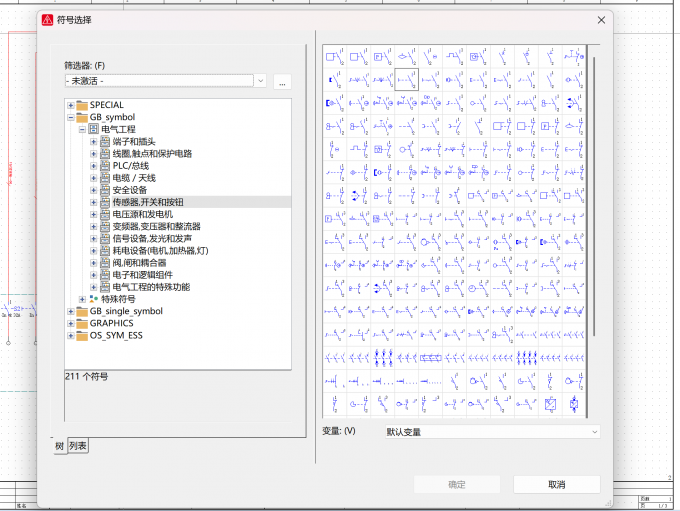This screenshot has height=511, width=680.
Task: Select 传感器,开关和按钮 tree item
Action: pyautogui.click(x=148, y=202)
